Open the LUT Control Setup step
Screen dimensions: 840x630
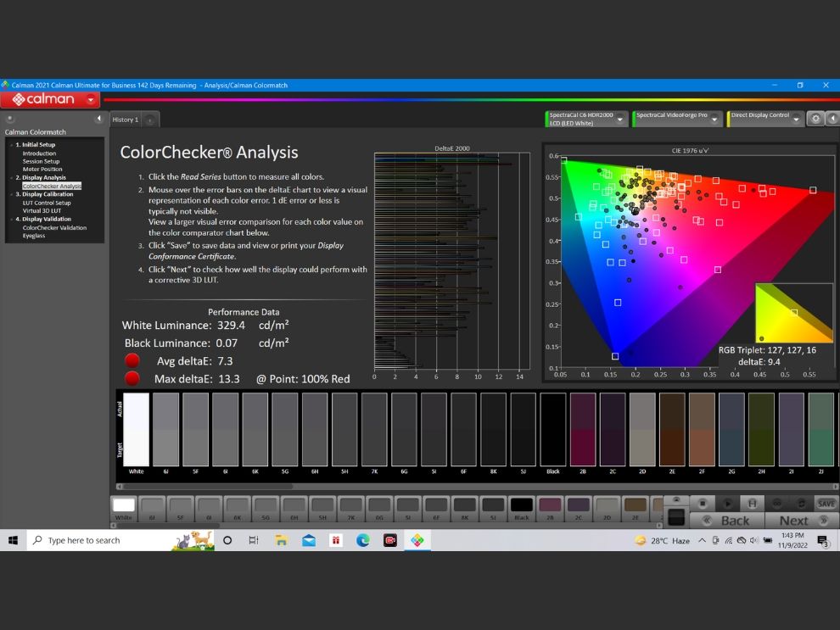tap(47, 203)
